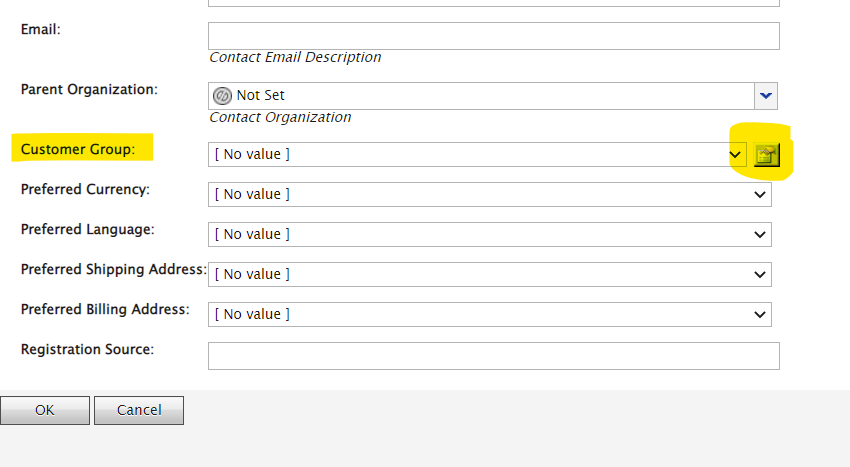The image size is (850, 467).
Task: Click the Preferred Language label
Action: pos(87,229)
